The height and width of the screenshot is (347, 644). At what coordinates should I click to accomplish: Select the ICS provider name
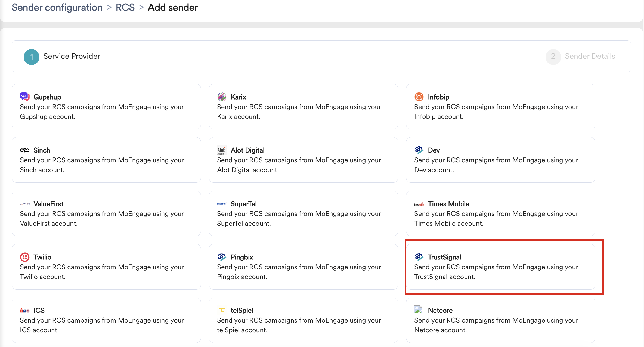pos(39,311)
